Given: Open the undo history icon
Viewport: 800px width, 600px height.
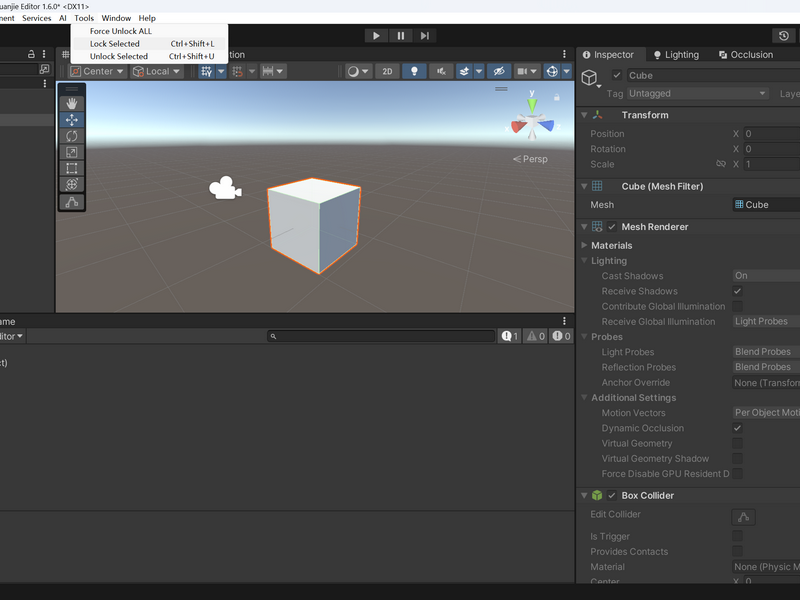Looking at the screenshot, I should (x=784, y=36).
